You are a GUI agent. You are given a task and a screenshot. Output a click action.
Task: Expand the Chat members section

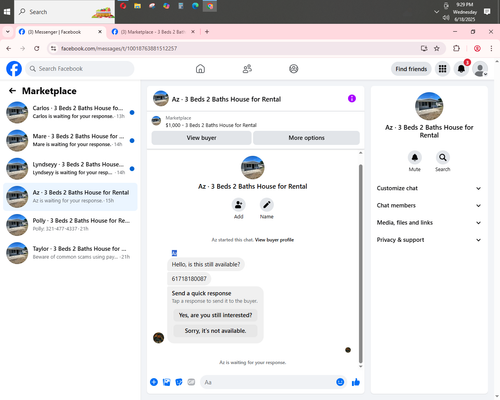[429, 205]
